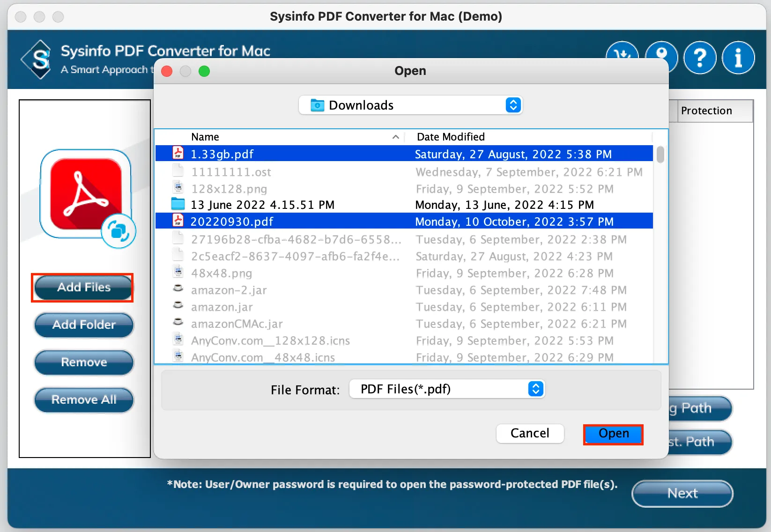The height and width of the screenshot is (532, 771).
Task: Click the file list vertical scrollbar
Action: [x=660, y=154]
